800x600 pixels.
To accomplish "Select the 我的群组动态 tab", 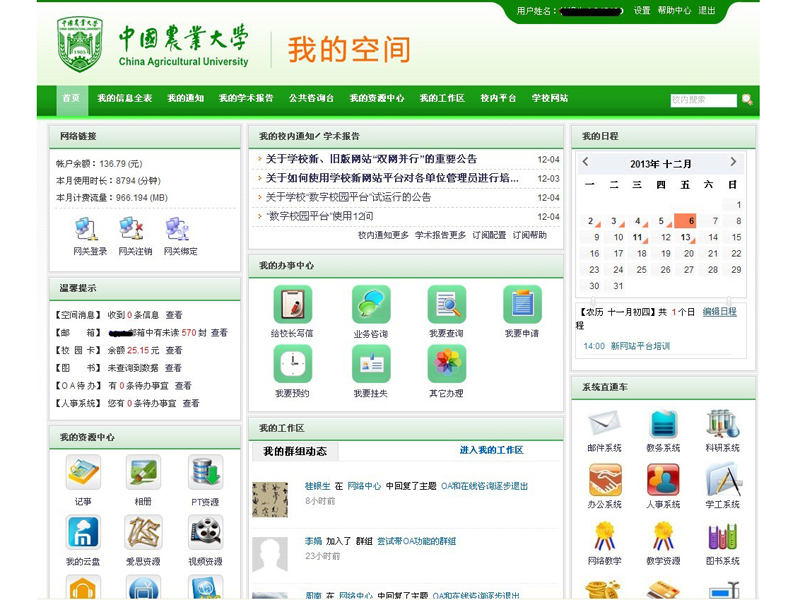I will (295, 451).
